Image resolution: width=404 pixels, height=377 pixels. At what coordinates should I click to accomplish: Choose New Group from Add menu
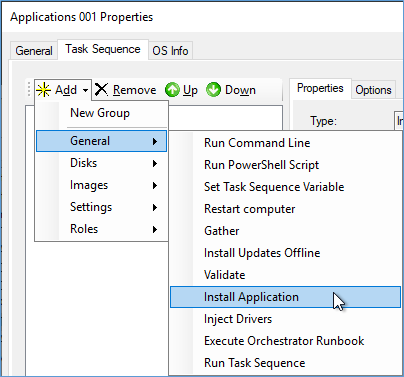point(101,113)
